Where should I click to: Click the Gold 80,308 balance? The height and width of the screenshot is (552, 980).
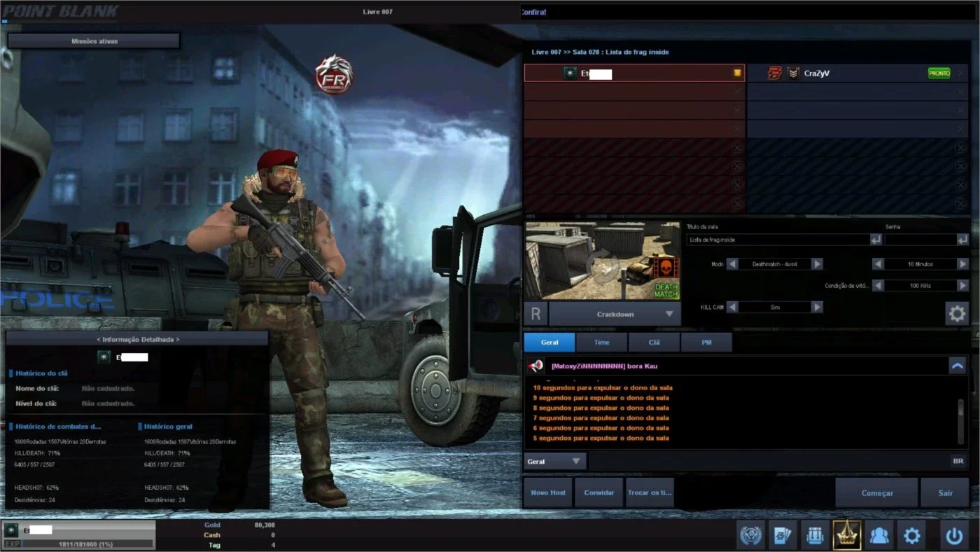click(239, 525)
